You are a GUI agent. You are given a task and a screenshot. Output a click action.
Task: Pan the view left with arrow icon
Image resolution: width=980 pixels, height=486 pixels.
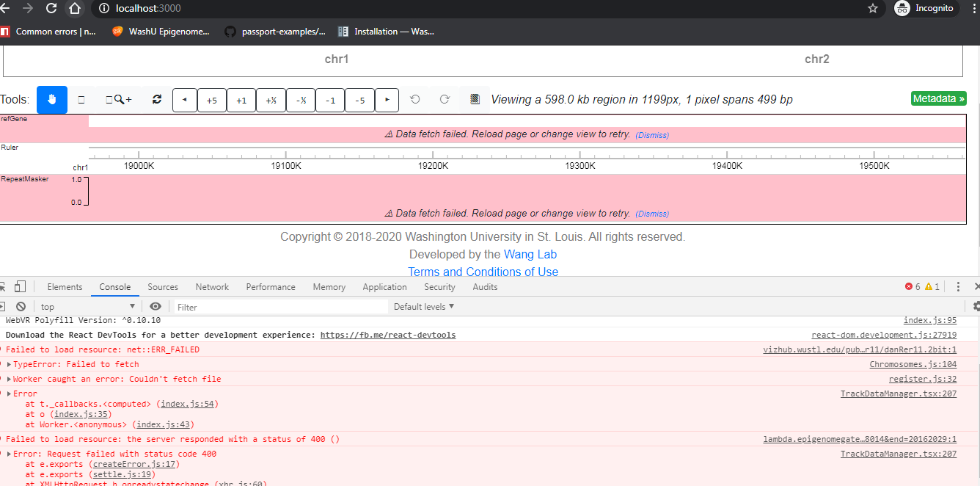[184, 99]
